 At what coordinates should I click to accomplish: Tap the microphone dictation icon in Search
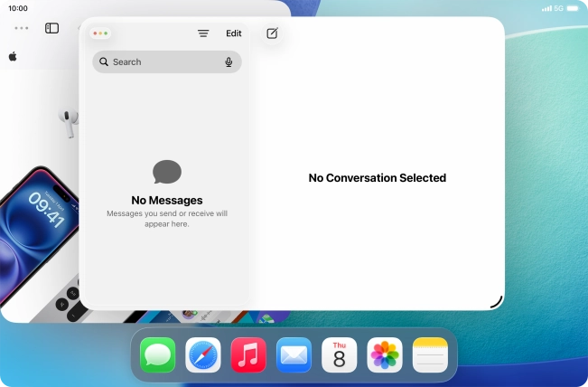(229, 61)
